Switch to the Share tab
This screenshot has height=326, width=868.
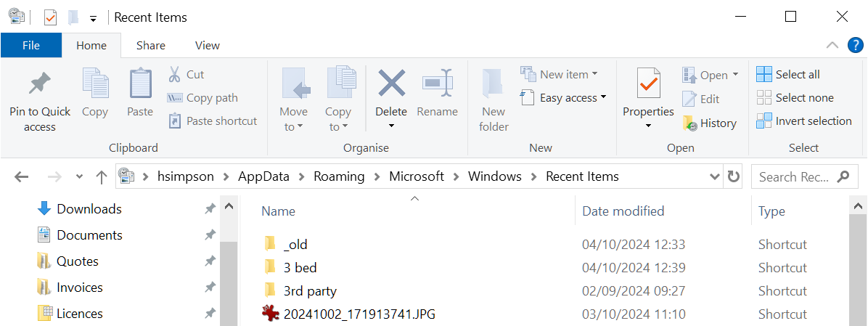tap(150, 46)
